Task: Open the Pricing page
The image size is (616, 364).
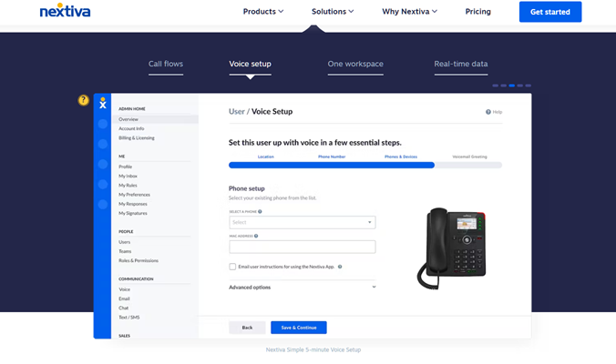Action: (477, 12)
